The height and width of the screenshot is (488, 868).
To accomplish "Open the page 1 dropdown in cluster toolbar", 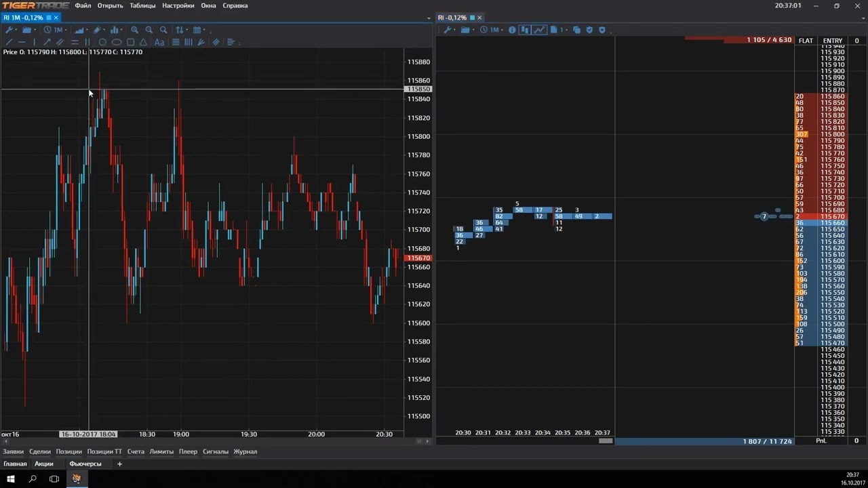I will coord(559,30).
